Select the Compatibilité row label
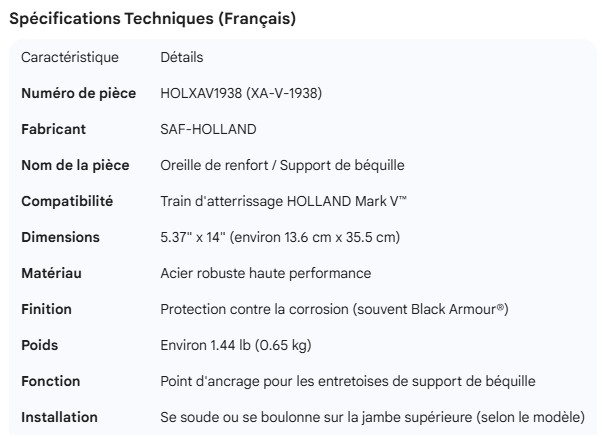The width and height of the screenshot is (606, 437). pyautogui.click(x=67, y=202)
